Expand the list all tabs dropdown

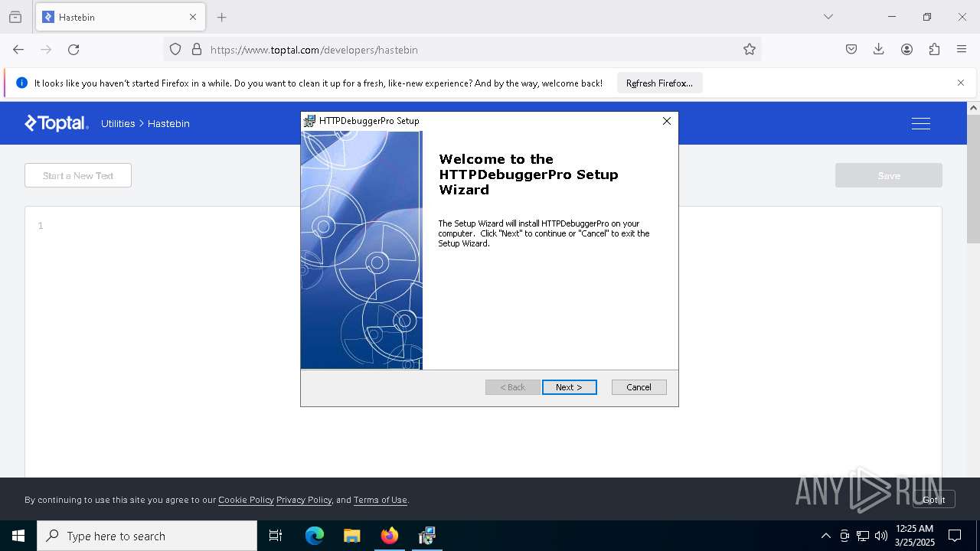[828, 17]
